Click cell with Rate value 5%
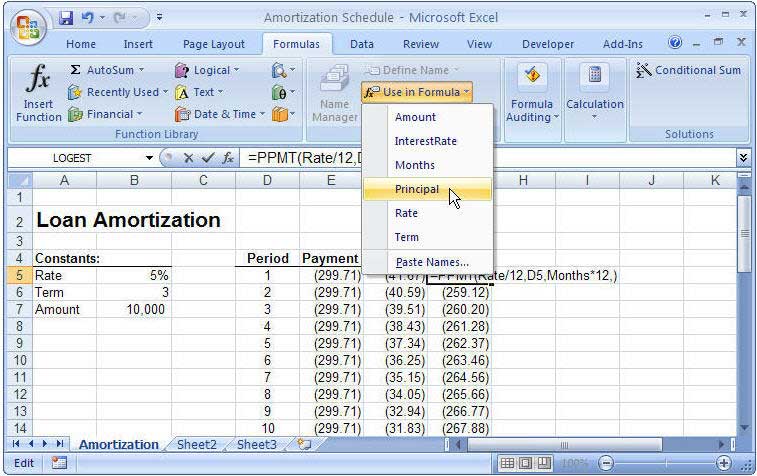This screenshot has width=757, height=476. (134, 276)
